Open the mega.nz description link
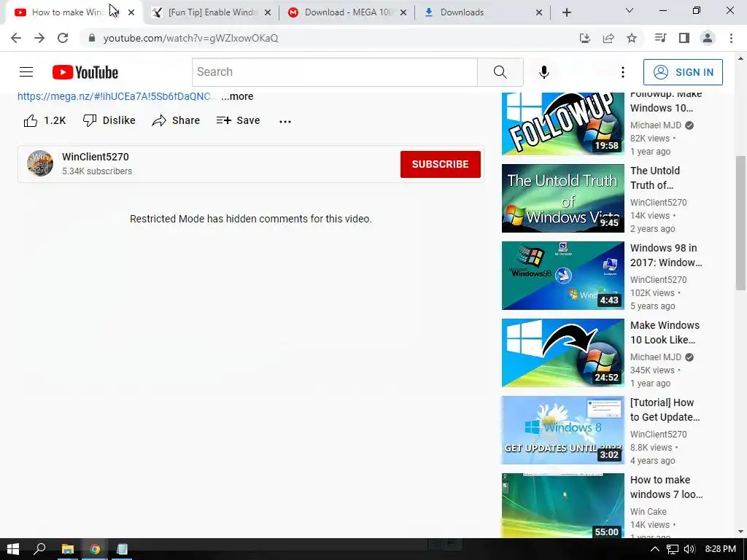 point(116,96)
